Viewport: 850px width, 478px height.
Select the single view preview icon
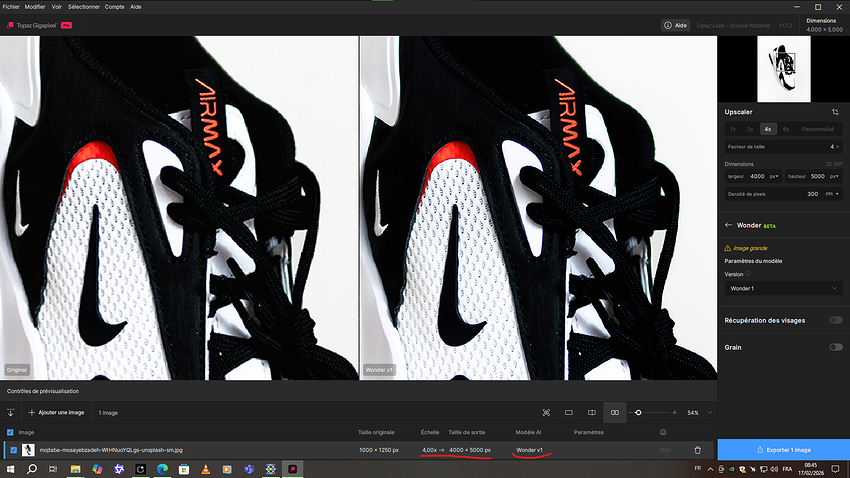[569, 412]
